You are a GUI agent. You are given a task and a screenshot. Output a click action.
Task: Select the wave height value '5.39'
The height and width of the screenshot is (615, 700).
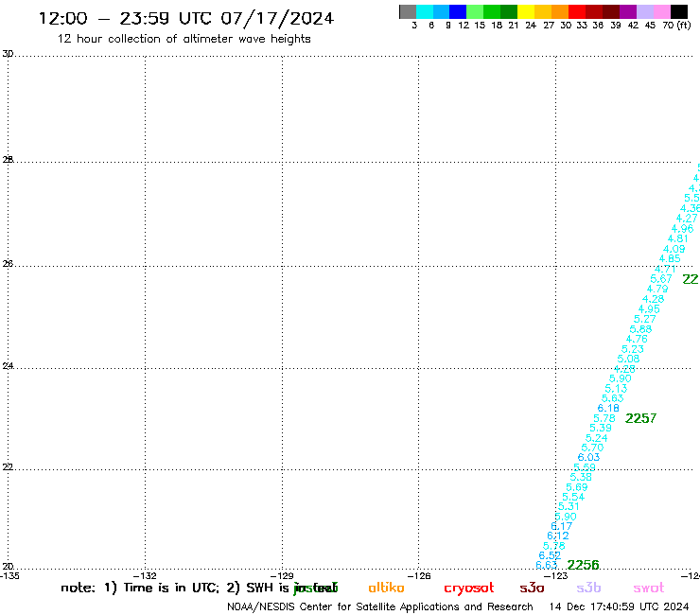(x=601, y=428)
